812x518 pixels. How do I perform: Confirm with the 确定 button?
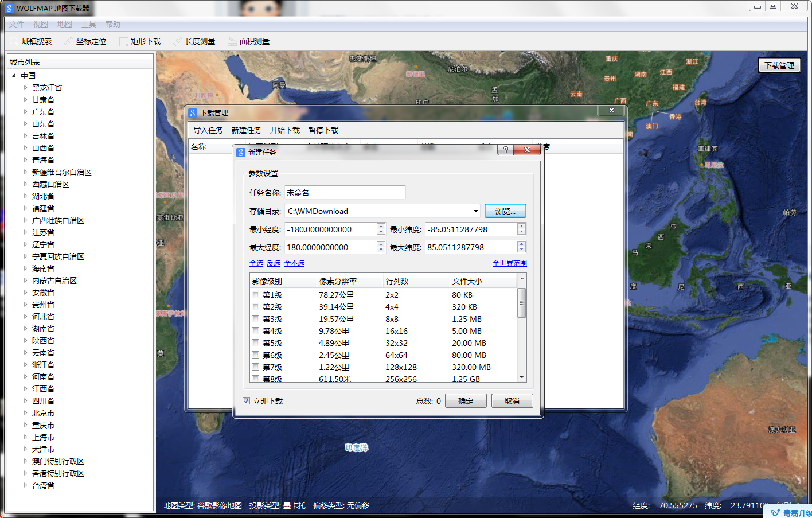[x=466, y=401]
